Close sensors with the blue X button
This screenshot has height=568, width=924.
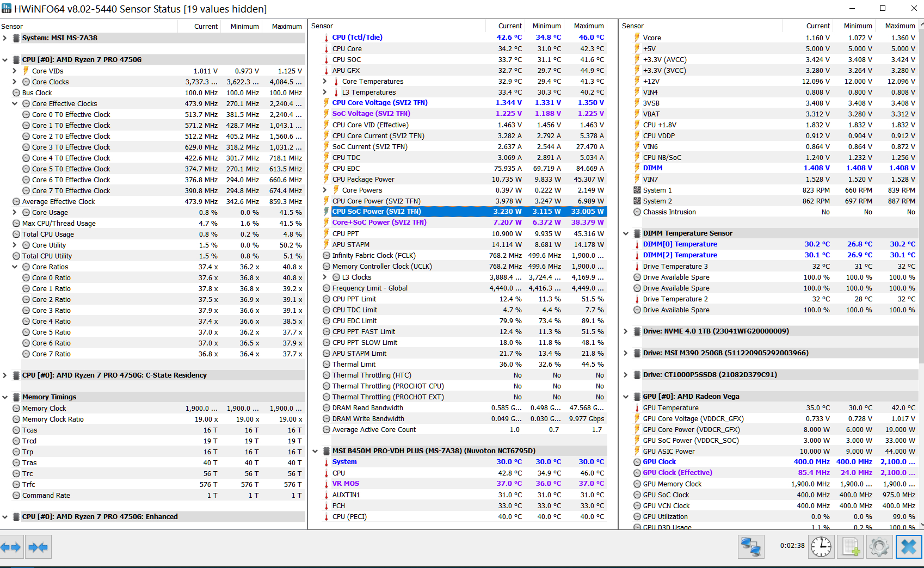pyautogui.click(x=909, y=547)
